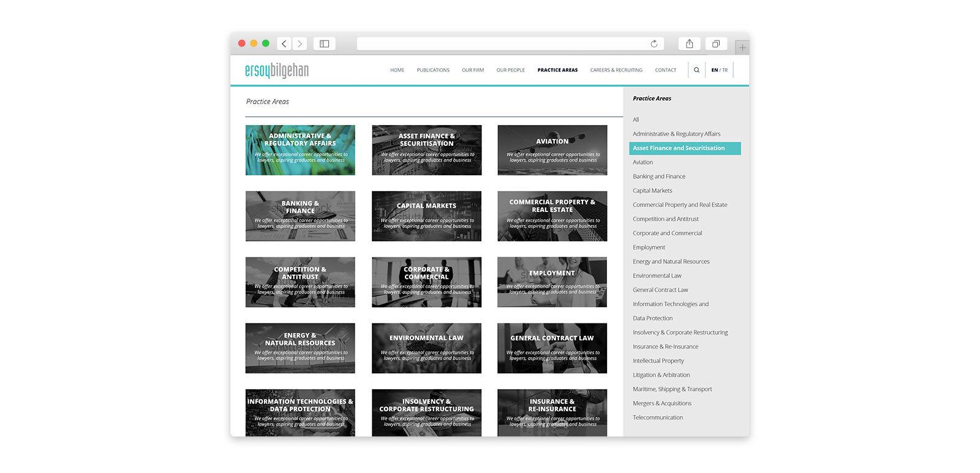The image size is (980, 473).
Task: Reload the page using the refresh icon
Action: coord(654,44)
